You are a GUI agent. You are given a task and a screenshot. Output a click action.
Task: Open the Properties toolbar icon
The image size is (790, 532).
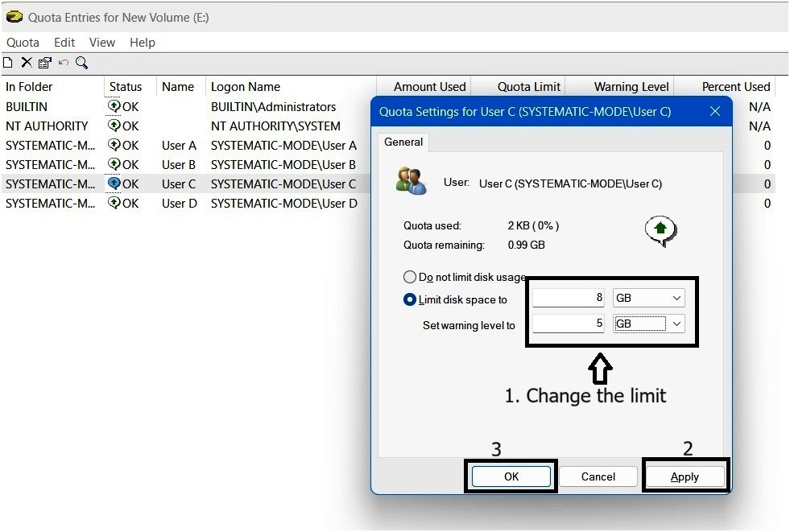(x=45, y=63)
